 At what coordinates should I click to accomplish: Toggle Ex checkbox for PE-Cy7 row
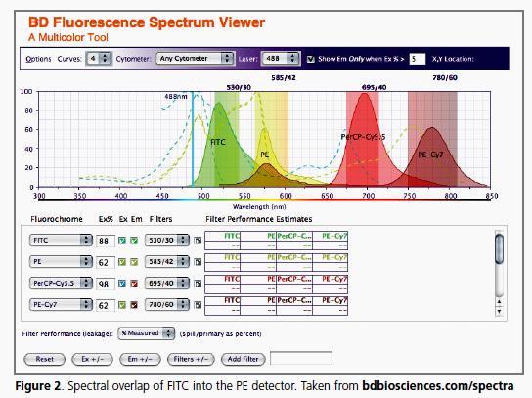click(122, 305)
